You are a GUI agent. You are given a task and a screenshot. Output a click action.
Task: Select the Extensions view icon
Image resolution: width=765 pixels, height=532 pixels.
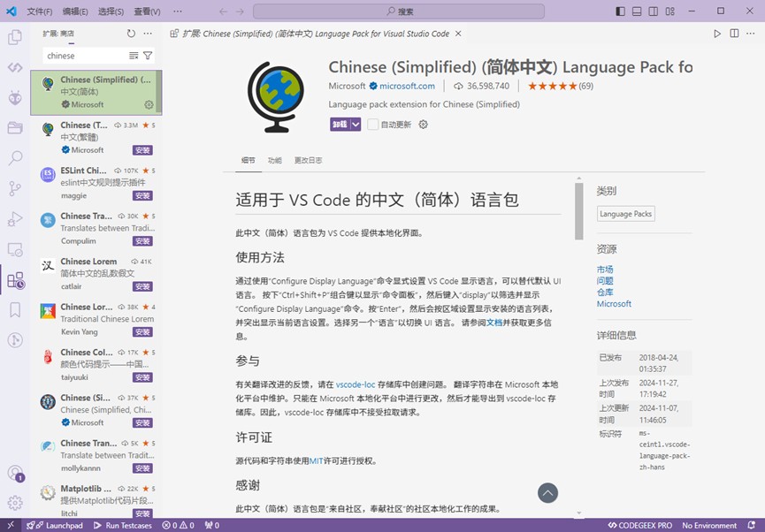click(x=15, y=280)
